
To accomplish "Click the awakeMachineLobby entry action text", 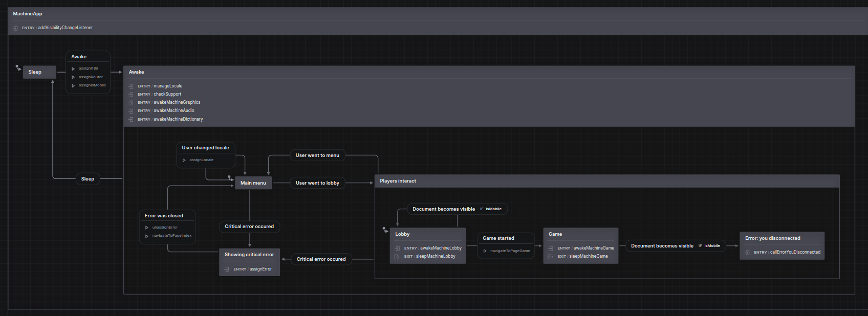I will click(x=441, y=248).
